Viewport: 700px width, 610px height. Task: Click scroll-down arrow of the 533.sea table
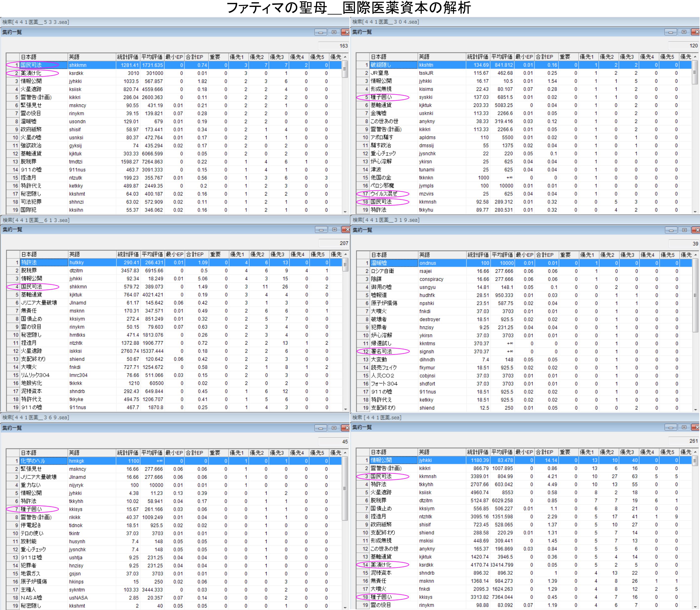[345, 212]
